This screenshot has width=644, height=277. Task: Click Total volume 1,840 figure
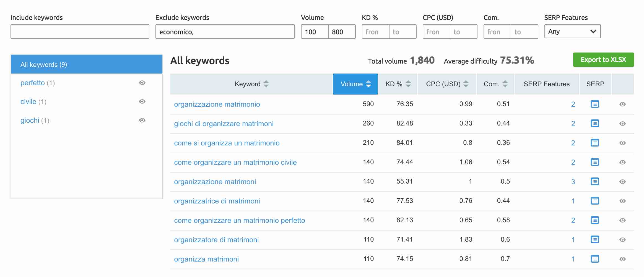point(422,60)
